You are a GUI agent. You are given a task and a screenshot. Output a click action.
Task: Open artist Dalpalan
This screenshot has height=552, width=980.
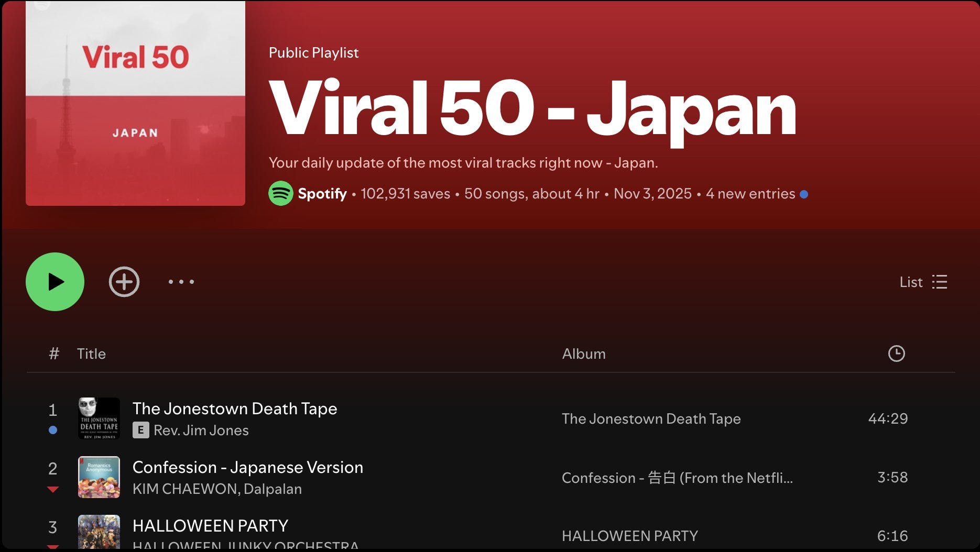(x=273, y=489)
